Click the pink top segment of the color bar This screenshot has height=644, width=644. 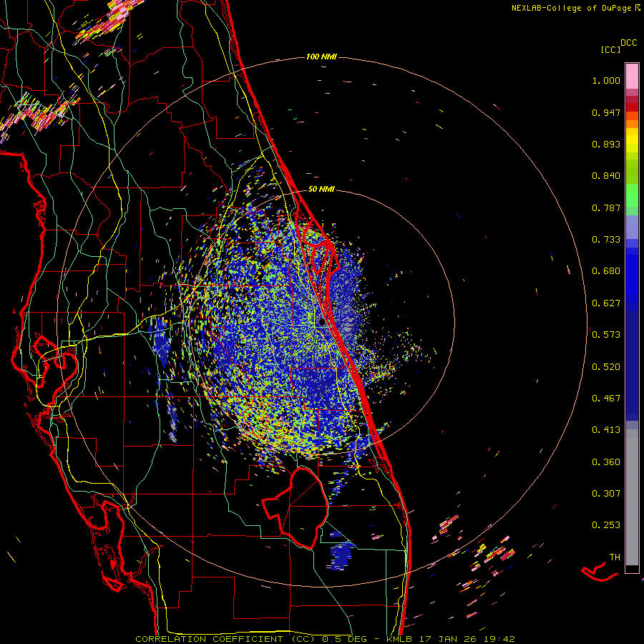pyautogui.click(x=632, y=77)
